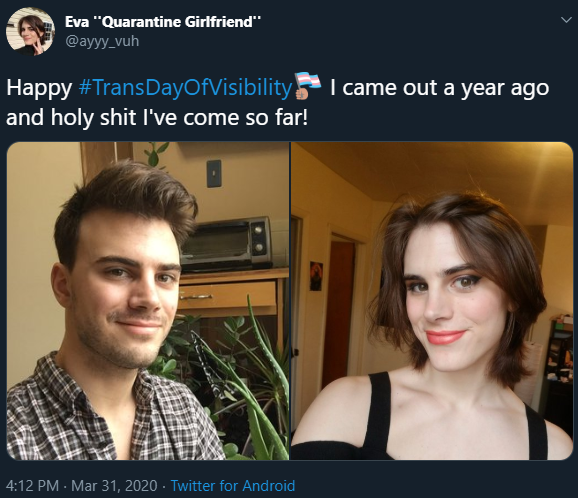This screenshot has height=498, width=578.
Task: Click the Mar 31, 2020 date
Action: [114, 486]
